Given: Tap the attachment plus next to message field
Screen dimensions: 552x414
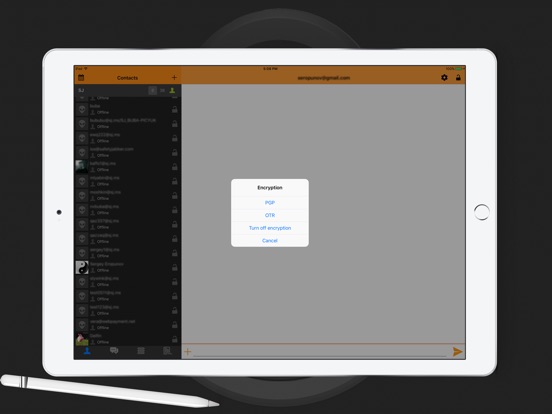Looking at the screenshot, I should (188, 351).
